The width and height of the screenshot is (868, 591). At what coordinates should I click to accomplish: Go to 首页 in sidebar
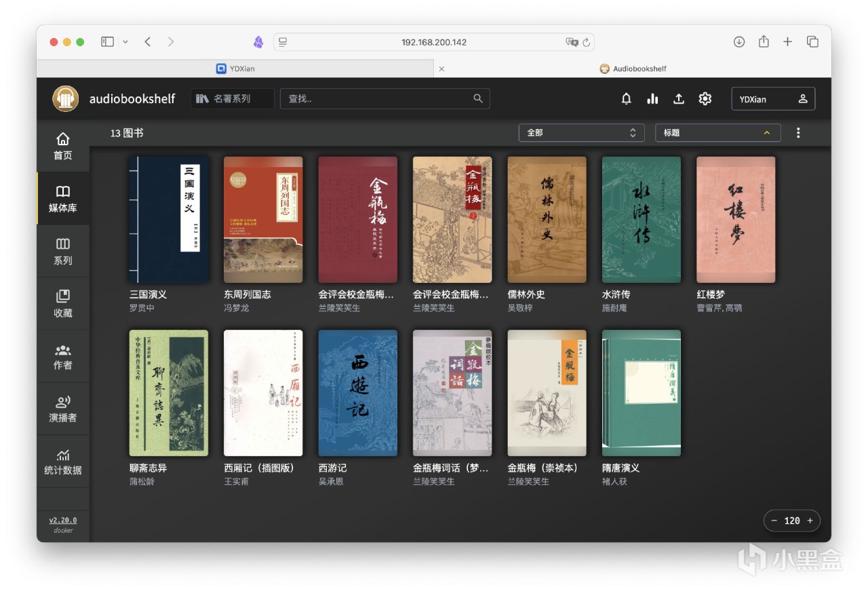pyautogui.click(x=63, y=146)
